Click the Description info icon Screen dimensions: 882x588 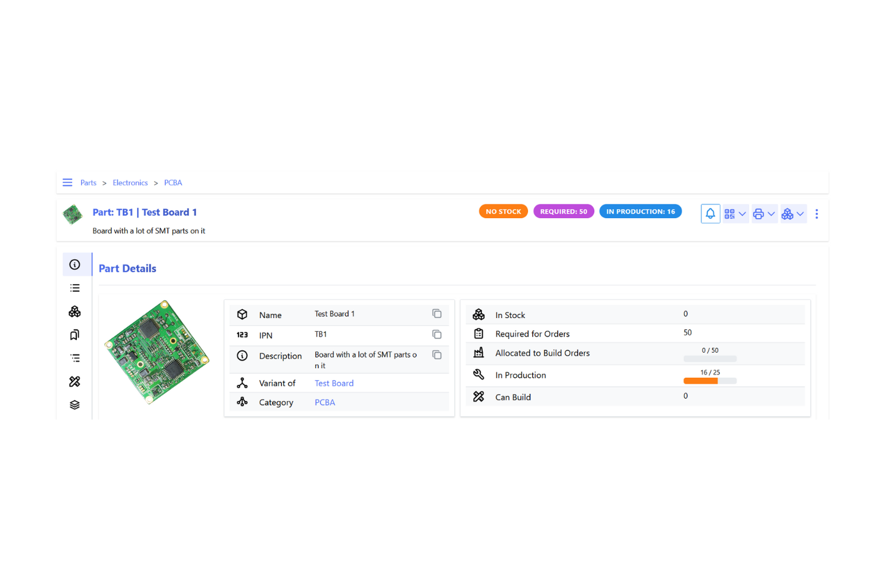pos(242,356)
